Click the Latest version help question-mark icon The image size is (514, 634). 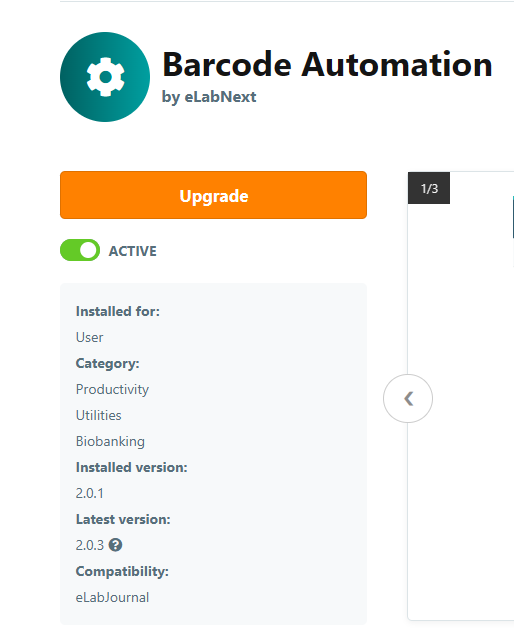115,545
